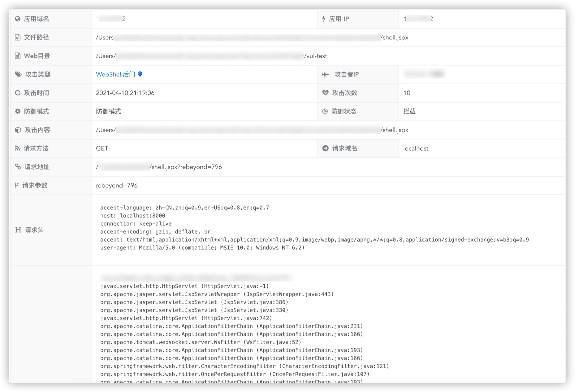Click the telegram icon beside 请求域名
The height and width of the screenshot is (392, 575).
[x=325, y=148]
